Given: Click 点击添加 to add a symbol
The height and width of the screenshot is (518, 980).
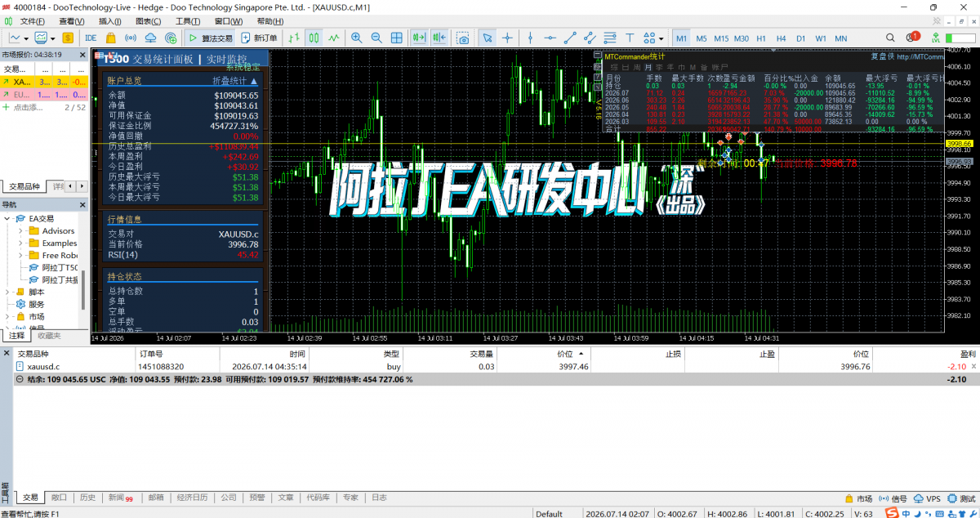Looking at the screenshot, I should [29, 107].
